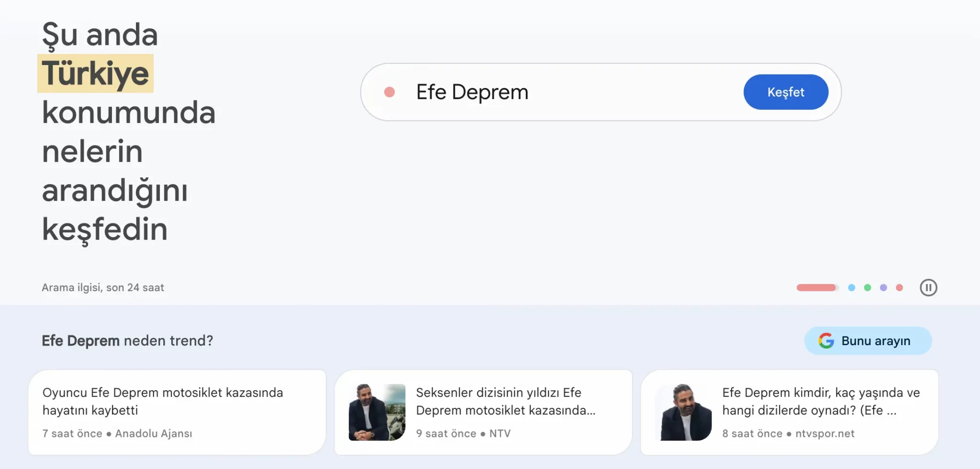Click the Google logo in Bunu arayın
980x469 pixels.
pyautogui.click(x=826, y=340)
